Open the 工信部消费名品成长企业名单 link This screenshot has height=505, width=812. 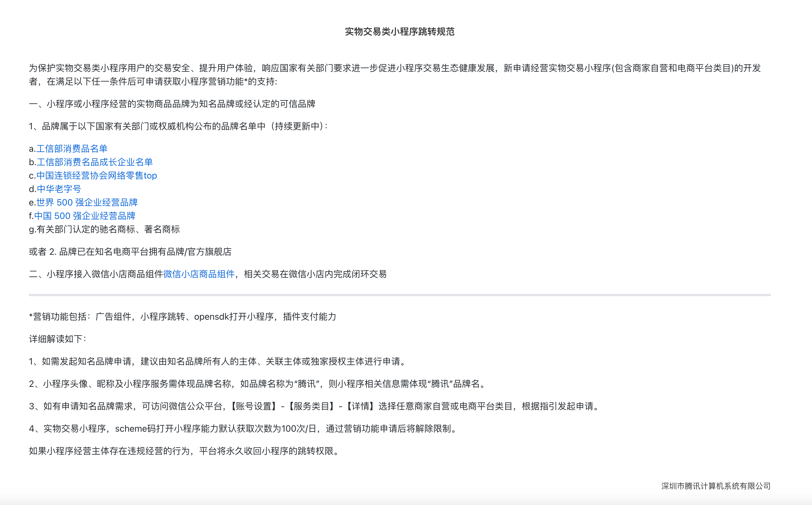click(x=95, y=162)
